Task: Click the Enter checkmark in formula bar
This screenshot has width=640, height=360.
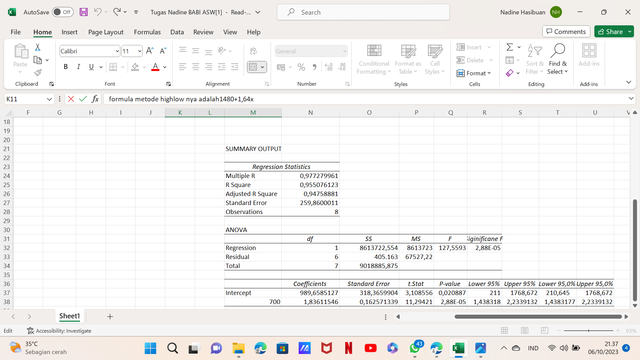Action: pyautogui.click(x=83, y=99)
